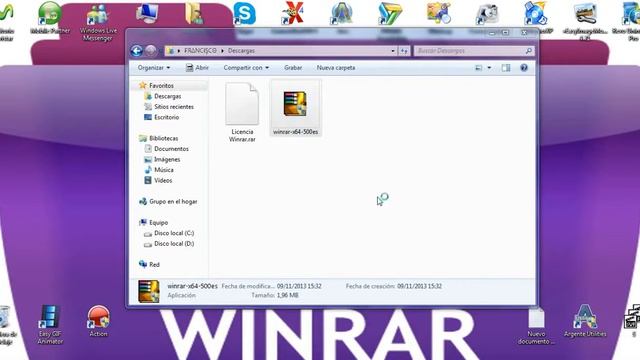Close the Explorer window
The image size is (640, 360).
524,33
